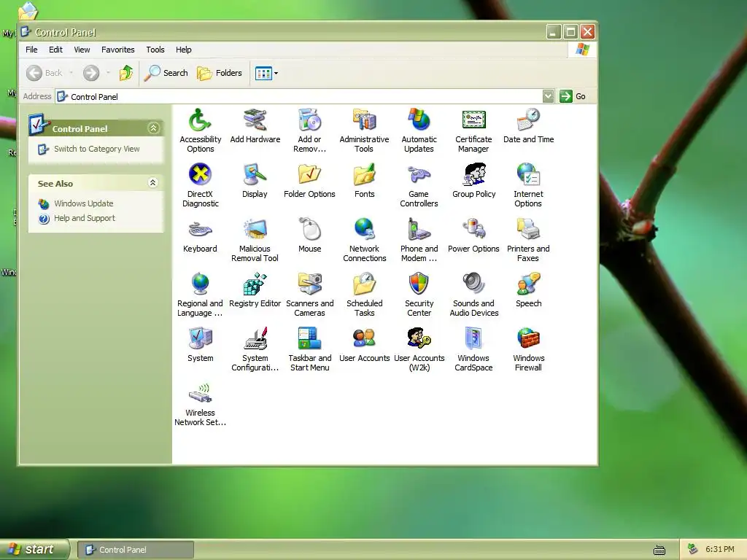
Task: Open Mouse properties icon
Action: [309, 236]
